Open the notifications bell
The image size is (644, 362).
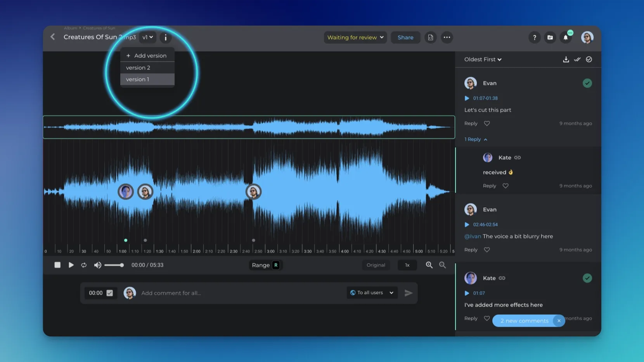point(566,38)
